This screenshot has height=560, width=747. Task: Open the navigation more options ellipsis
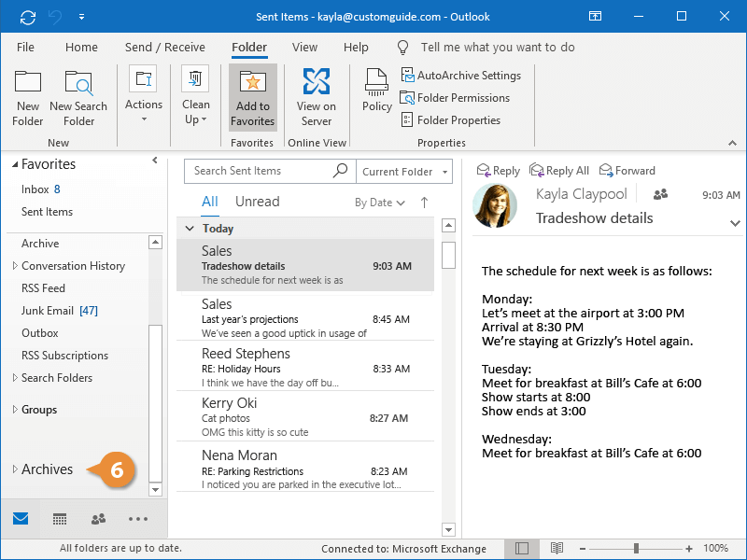pos(137,519)
